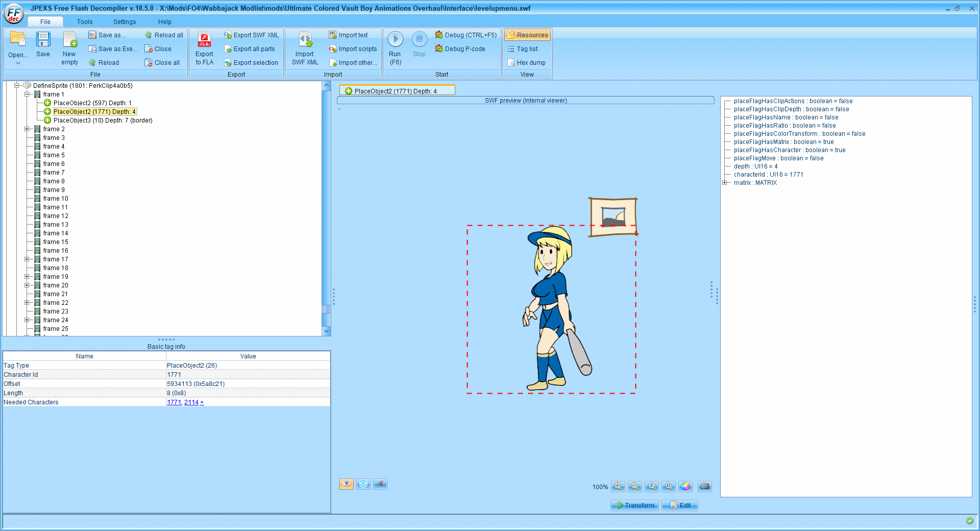Open the Help ribbon tab

[x=164, y=22]
